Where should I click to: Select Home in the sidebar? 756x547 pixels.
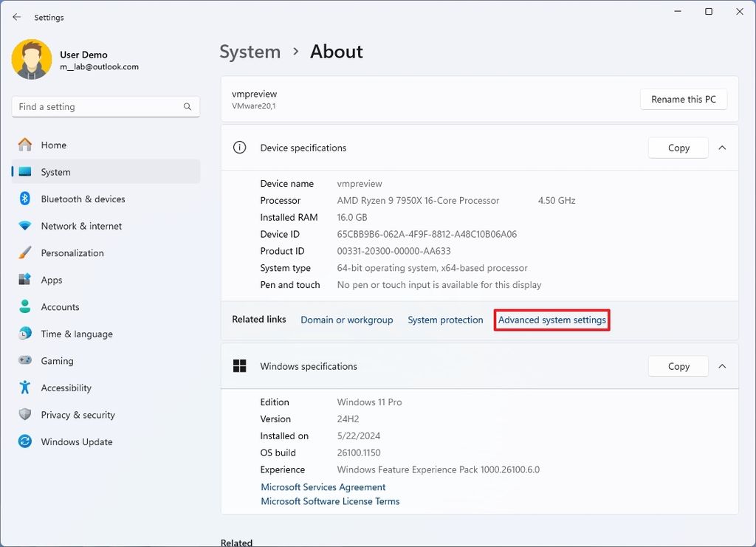[52, 145]
